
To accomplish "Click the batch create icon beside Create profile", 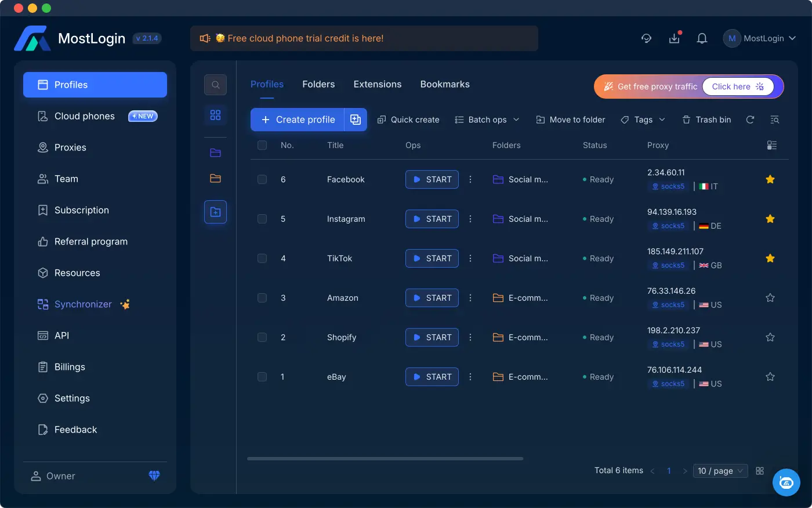I will (356, 120).
